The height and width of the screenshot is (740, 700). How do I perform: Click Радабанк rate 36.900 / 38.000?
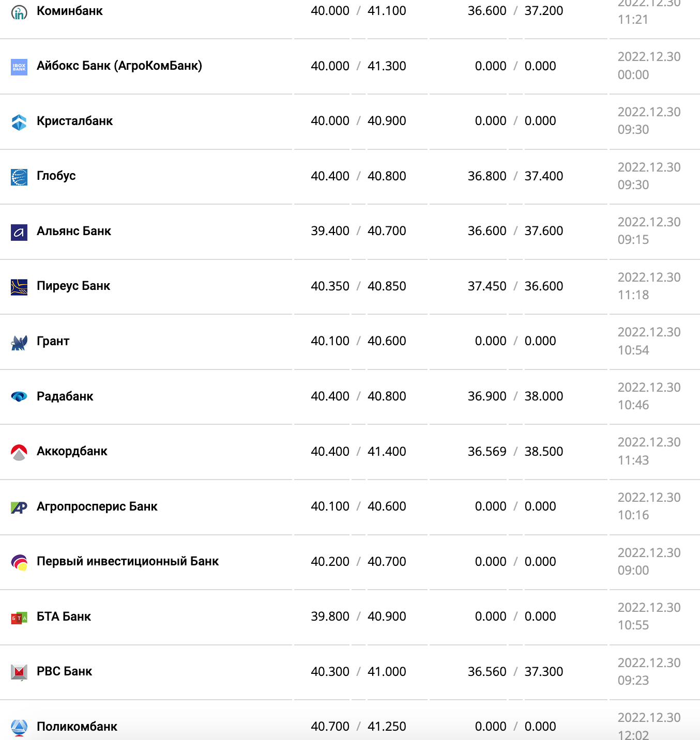click(x=515, y=396)
